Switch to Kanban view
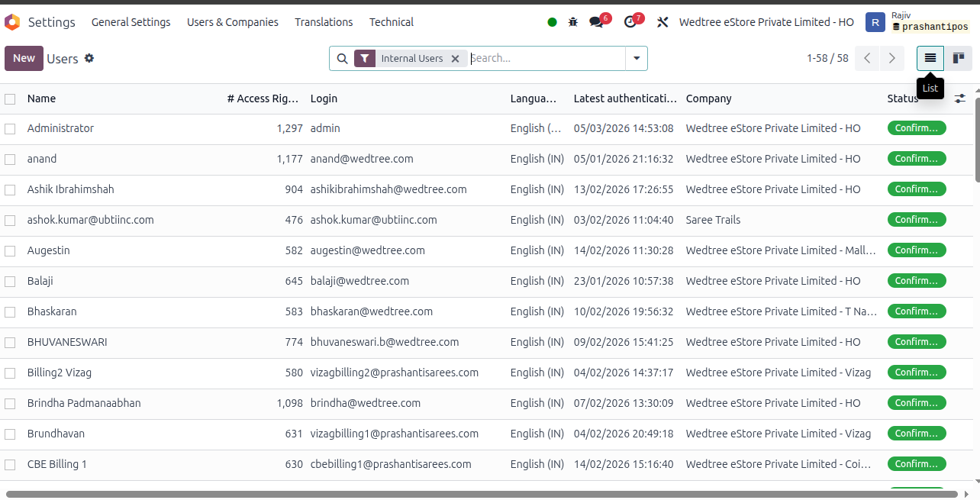Viewport: 980px width, 500px height. pyautogui.click(x=958, y=58)
